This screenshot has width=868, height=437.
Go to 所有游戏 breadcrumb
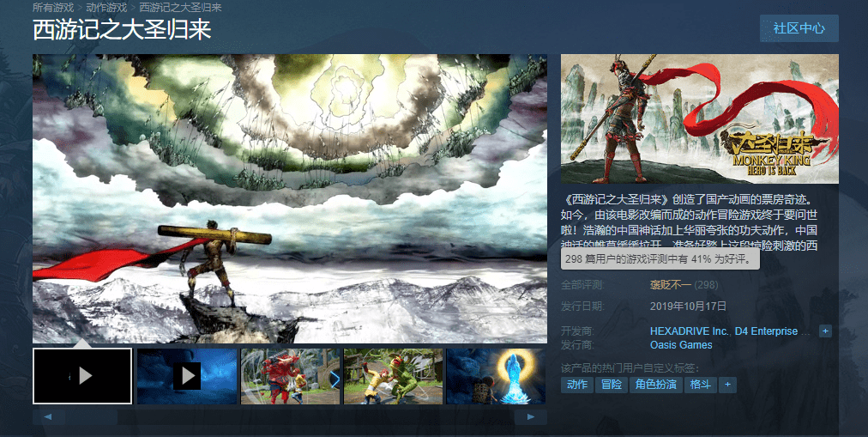click(53, 8)
